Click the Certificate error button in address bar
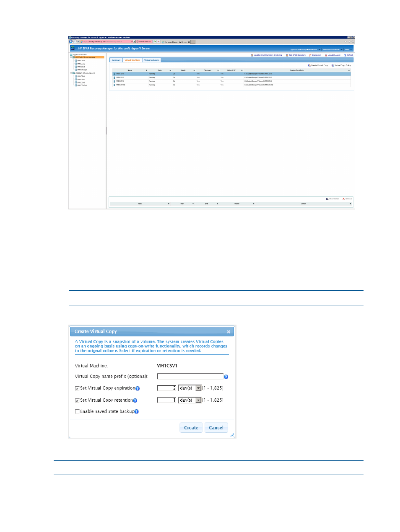 144,41
